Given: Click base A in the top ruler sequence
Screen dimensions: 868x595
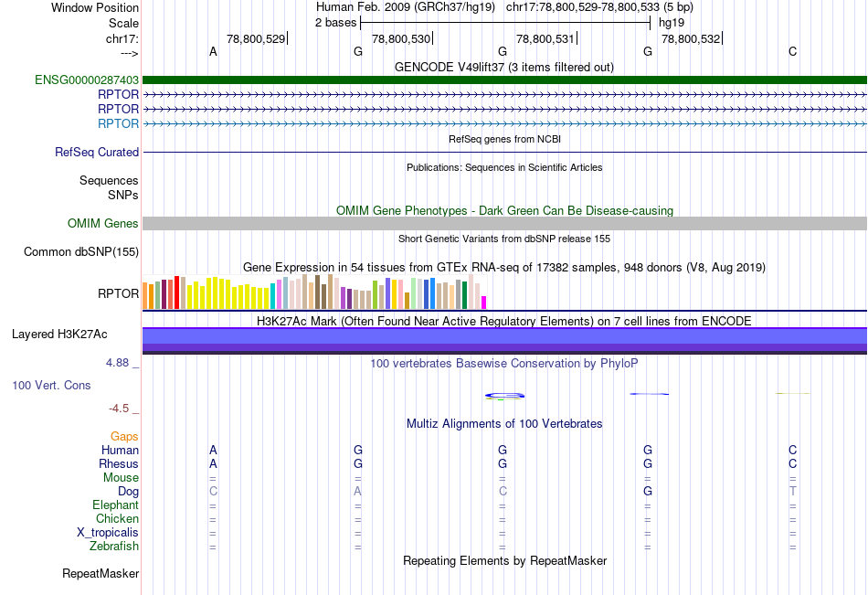Looking at the screenshot, I should tap(213, 51).
